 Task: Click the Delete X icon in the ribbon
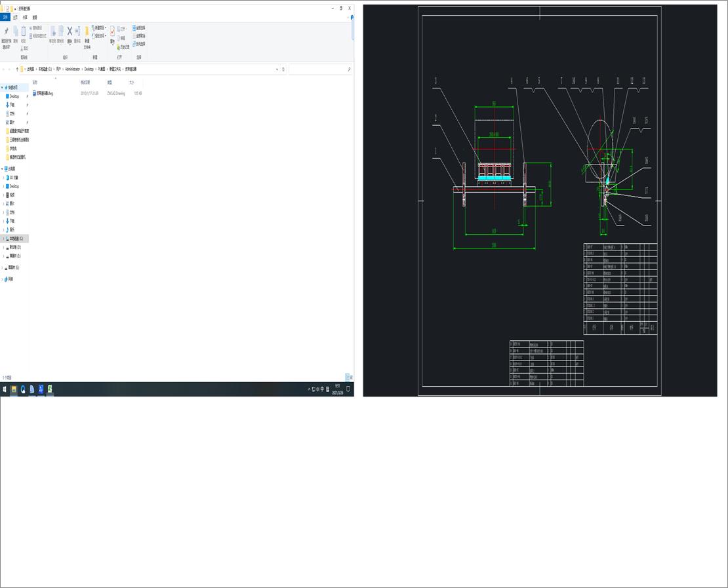point(70,31)
